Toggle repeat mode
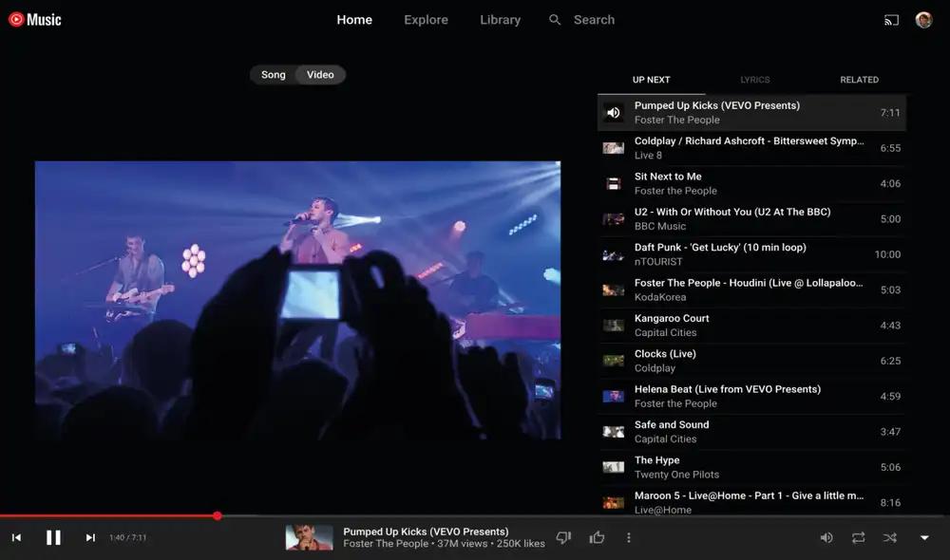Screen dimensions: 950x560 pyautogui.click(x=858, y=537)
